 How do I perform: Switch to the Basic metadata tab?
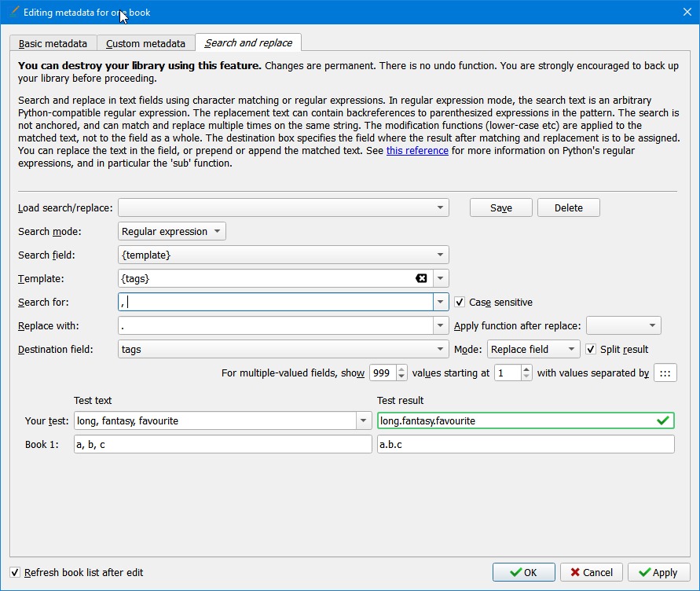(x=53, y=43)
